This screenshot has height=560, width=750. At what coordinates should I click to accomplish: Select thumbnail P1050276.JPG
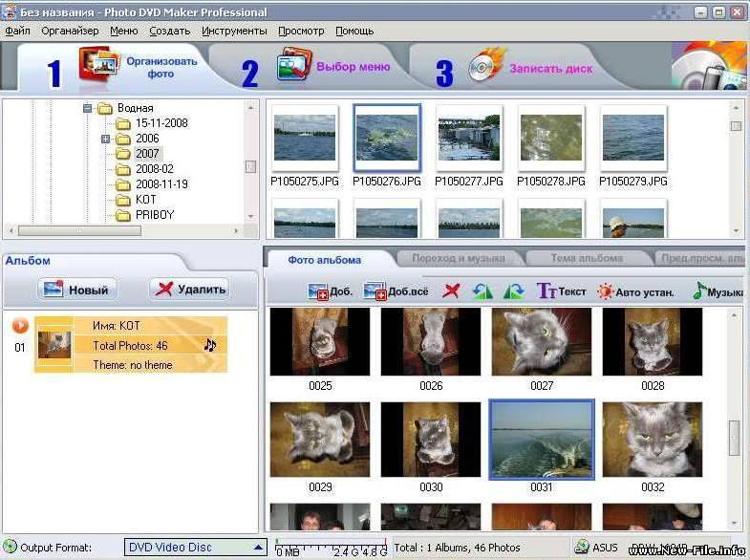click(387, 138)
